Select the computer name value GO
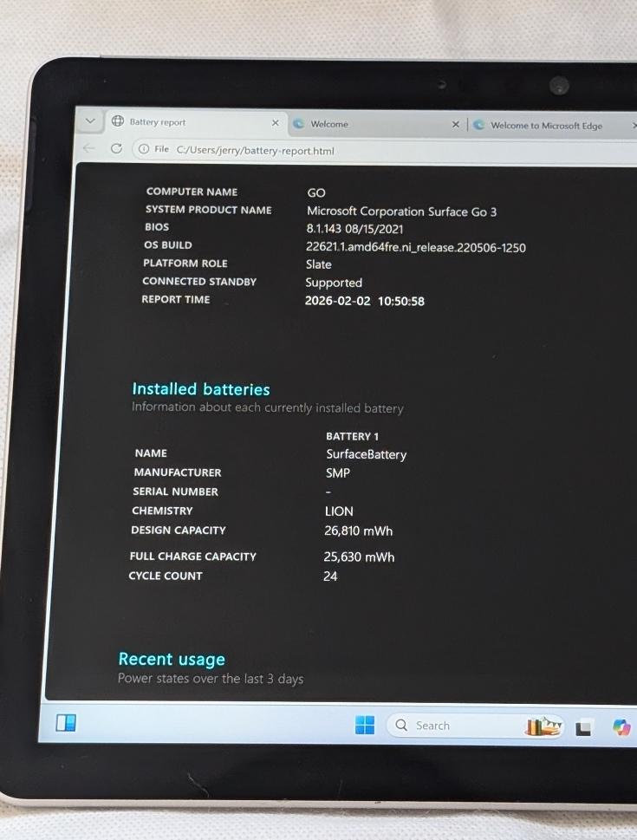This screenshot has height=840, width=637. pyautogui.click(x=316, y=192)
